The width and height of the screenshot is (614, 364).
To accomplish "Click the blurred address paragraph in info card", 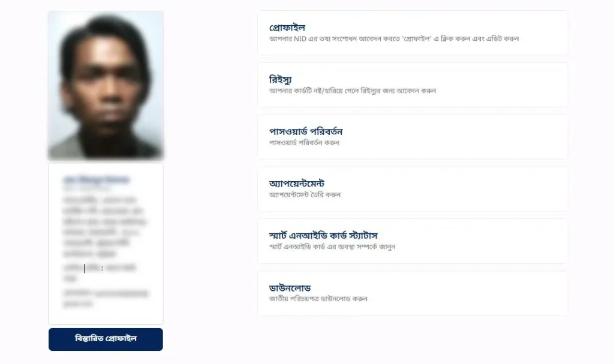I will coord(104,227).
